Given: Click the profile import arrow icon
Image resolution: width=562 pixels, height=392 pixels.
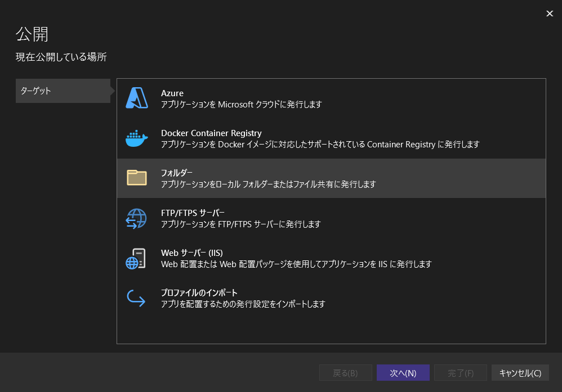Looking at the screenshot, I should [x=136, y=298].
